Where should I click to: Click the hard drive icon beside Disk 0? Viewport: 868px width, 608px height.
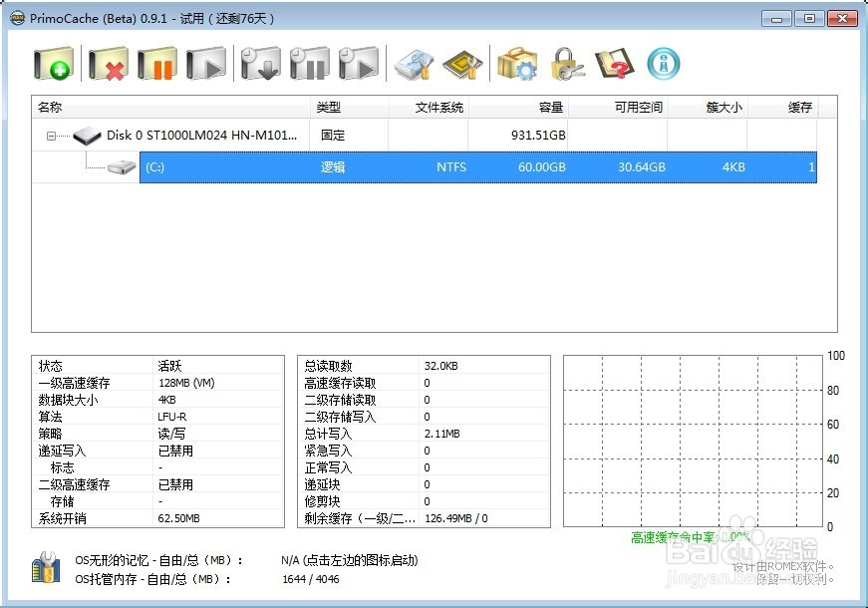[x=87, y=136]
